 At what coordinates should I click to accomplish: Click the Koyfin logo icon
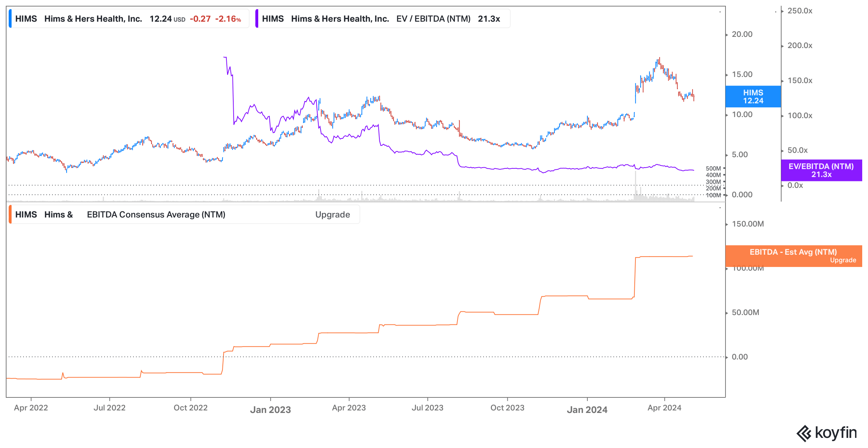804,433
